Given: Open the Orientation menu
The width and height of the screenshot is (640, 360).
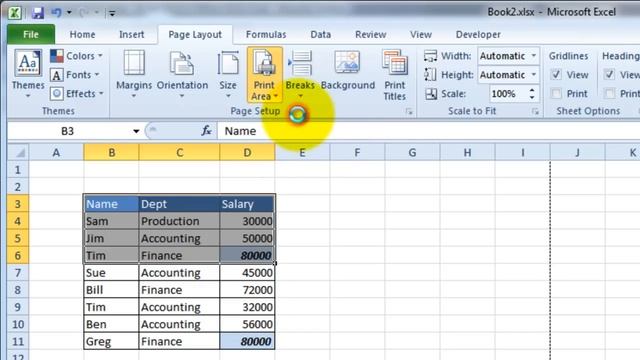Looking at the screenshot, I should point(182,74).
